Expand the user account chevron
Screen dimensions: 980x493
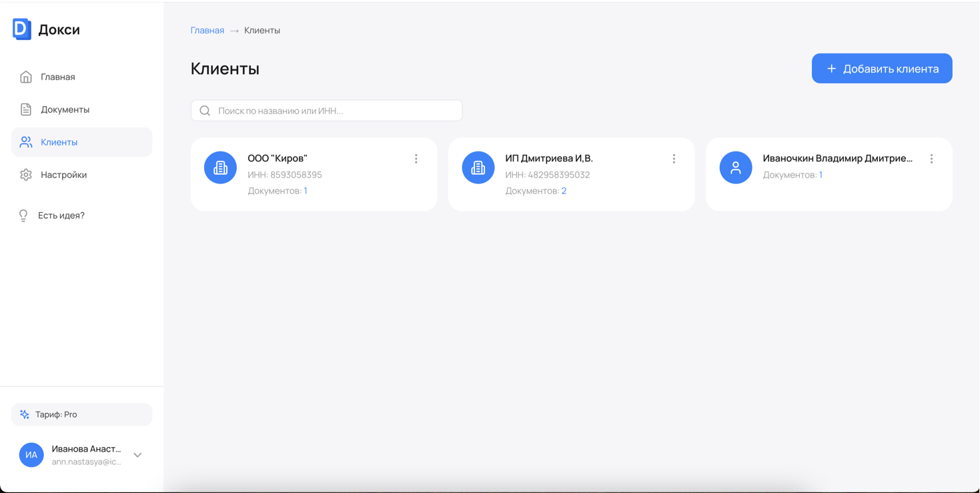[x=137, y=455]
